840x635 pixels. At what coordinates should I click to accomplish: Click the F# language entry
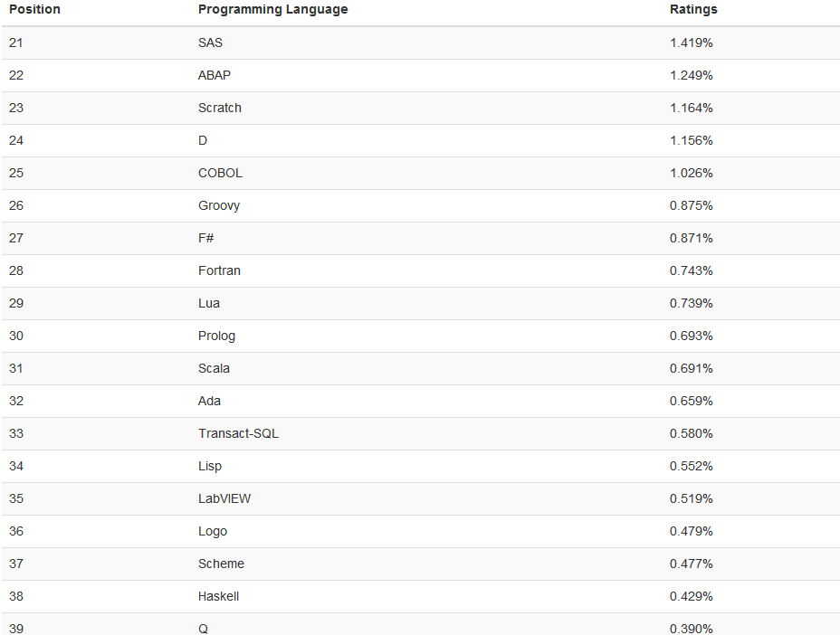pyautogui.click(x=206, y=238)
